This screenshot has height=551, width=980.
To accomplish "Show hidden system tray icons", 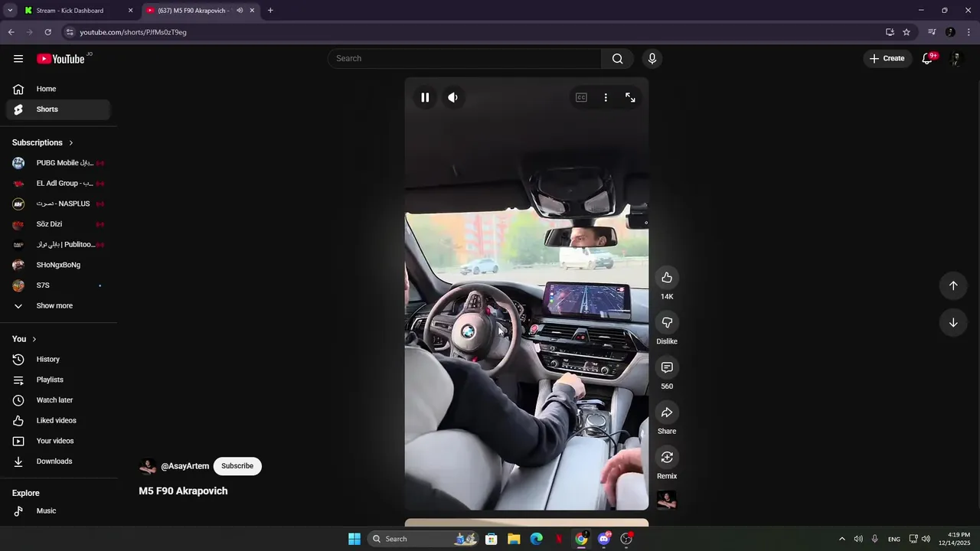I will click(842, 539).
